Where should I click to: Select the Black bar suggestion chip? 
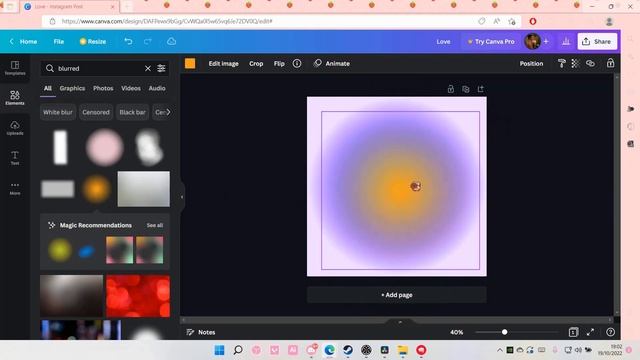[x=132, y=112]
